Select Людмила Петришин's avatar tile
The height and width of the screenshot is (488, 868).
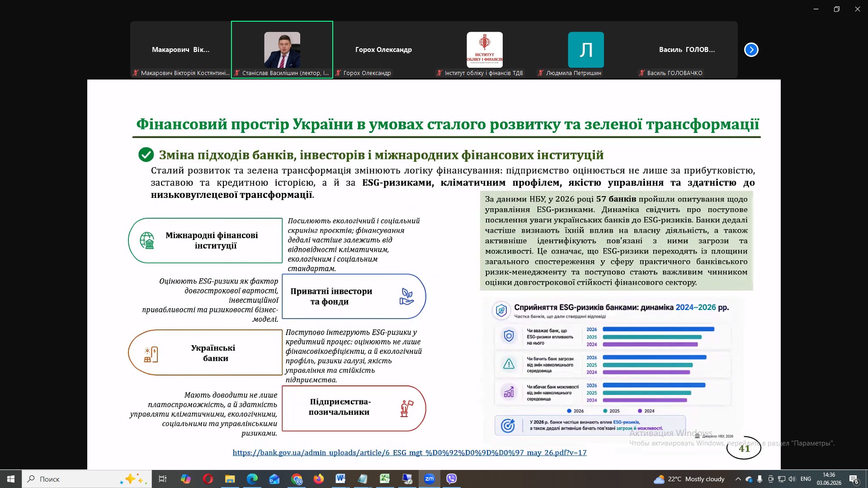[x=586, y=50]
